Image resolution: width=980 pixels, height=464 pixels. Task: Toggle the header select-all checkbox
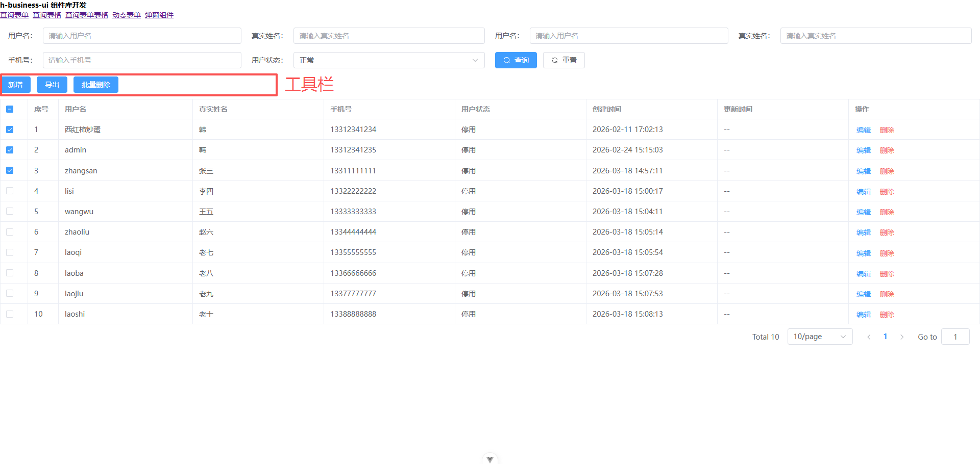(10, 109)
